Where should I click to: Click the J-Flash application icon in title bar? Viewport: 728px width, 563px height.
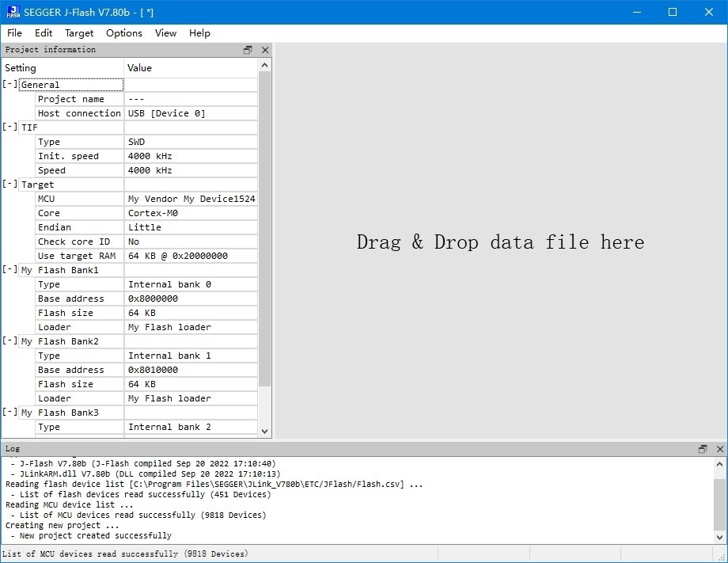(12, 12)
